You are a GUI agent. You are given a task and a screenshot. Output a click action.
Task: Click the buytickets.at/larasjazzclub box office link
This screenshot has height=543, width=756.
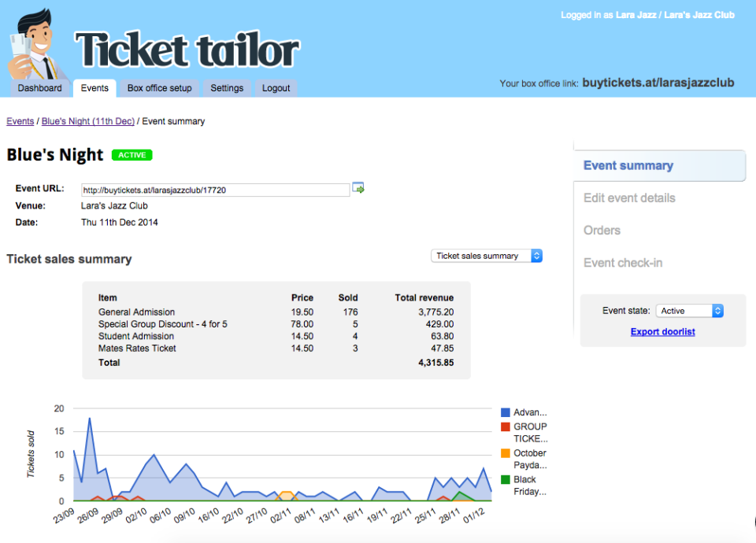pos(658,83)
